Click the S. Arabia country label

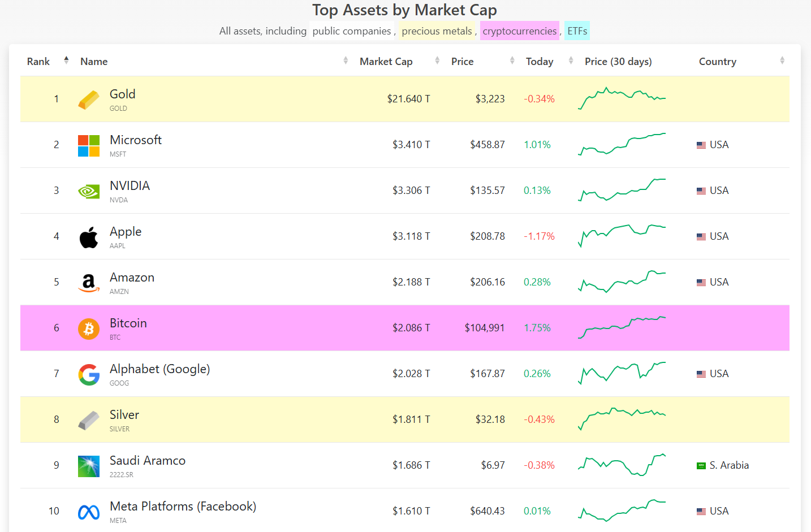pos(730,465)
